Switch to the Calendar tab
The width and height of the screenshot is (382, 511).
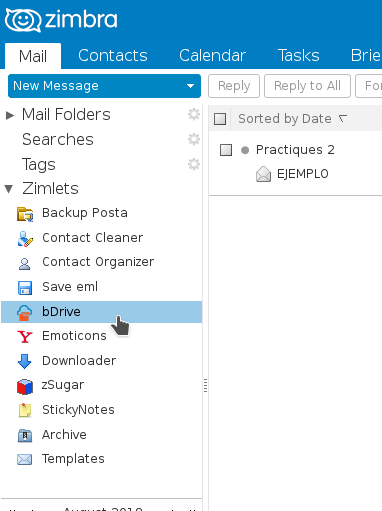(x=212, y=55)
